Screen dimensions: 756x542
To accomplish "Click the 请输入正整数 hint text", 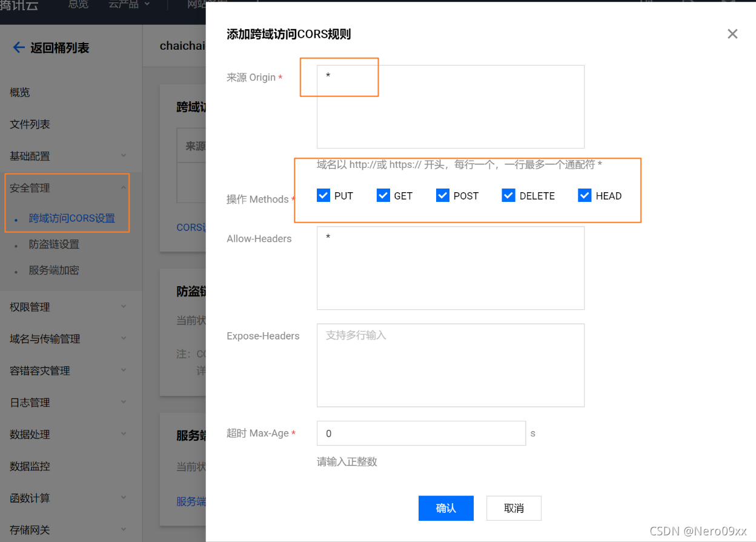I will pyautogui.click(x=347, y=461).
